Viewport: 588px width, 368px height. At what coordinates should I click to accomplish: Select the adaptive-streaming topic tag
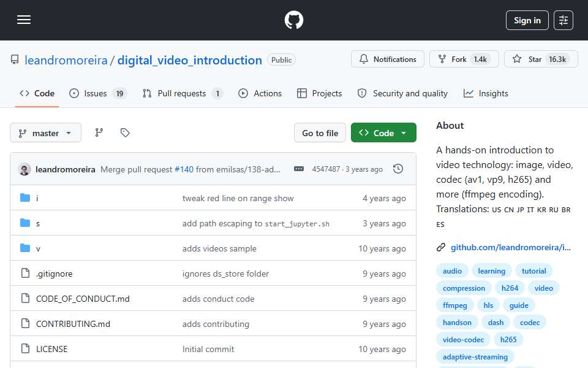tap(475, 357)
